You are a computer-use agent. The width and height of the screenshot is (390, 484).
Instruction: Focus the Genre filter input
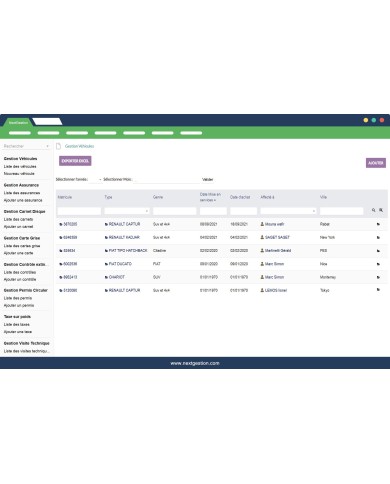click(174, 211)
